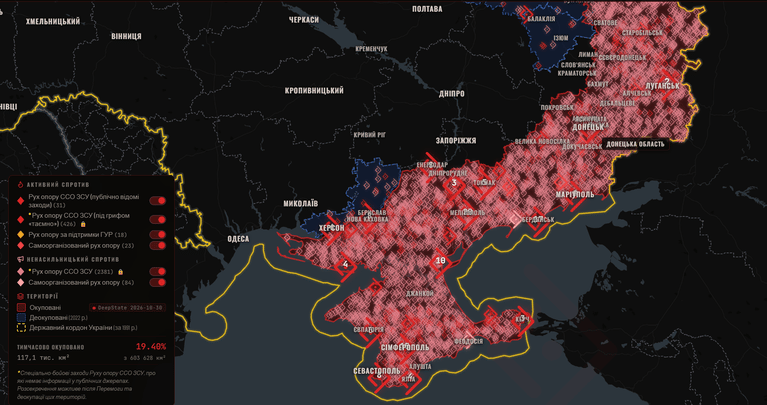
Task: Click red diamond icon for self-organized resistance (23)
Action: [x=21, y=245]
